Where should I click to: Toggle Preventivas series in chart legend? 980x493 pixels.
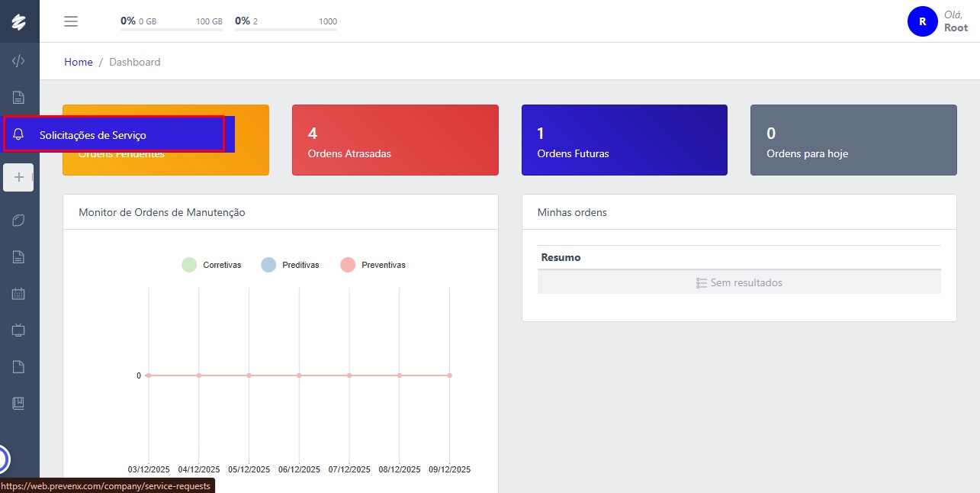tap(373, 265)
